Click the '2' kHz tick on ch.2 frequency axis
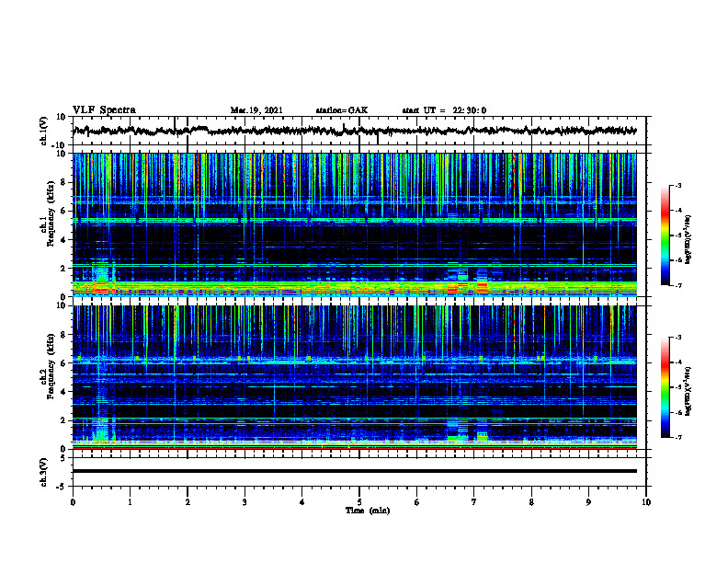This screenshot has height=563, width=728. pos(63,420)
